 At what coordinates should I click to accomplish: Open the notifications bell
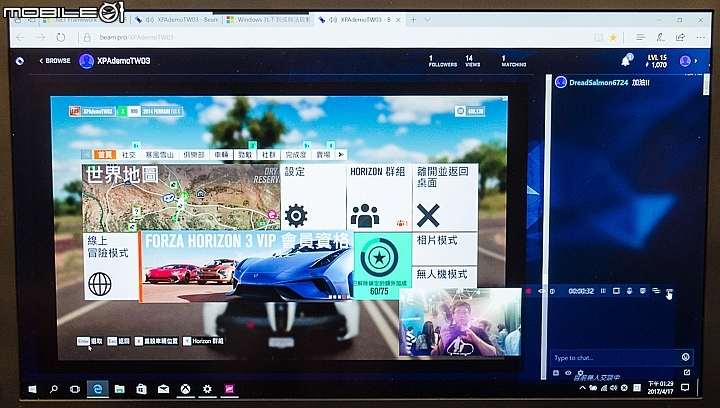pos(626,60)
